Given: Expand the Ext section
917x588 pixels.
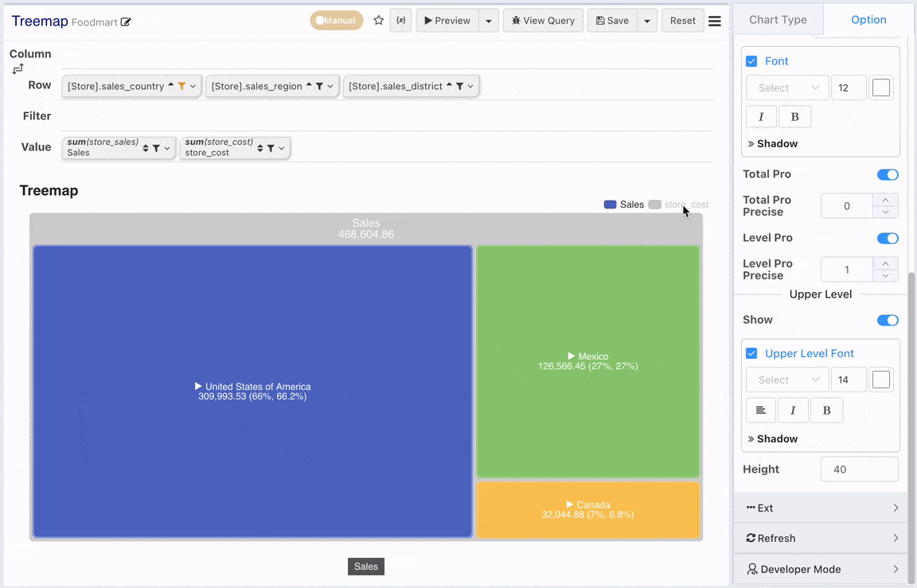Looking at the screenshot, I should coord(821,508).
